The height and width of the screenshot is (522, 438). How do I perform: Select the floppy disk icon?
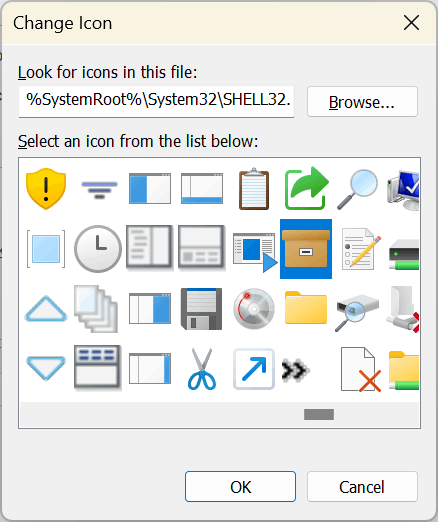[201, 309]
